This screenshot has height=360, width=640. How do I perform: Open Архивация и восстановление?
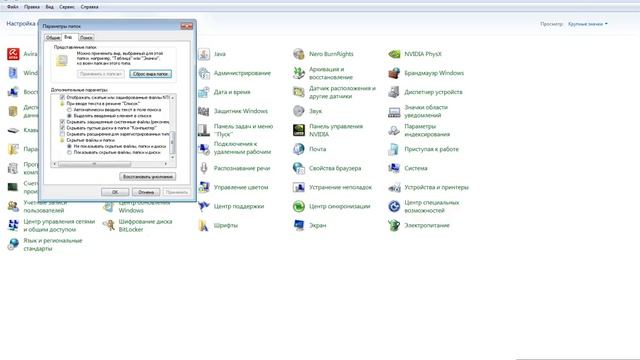[323, 73]
